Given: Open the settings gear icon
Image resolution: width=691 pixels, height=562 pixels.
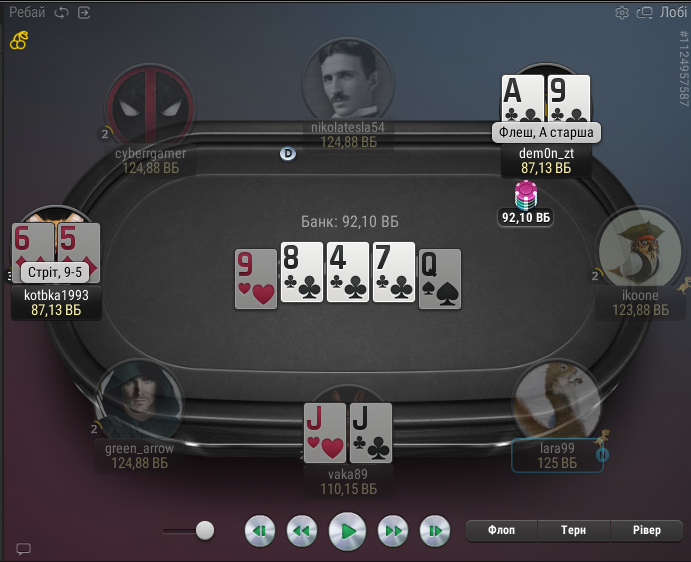Looking at the screenshot, I should click(622, 12).
